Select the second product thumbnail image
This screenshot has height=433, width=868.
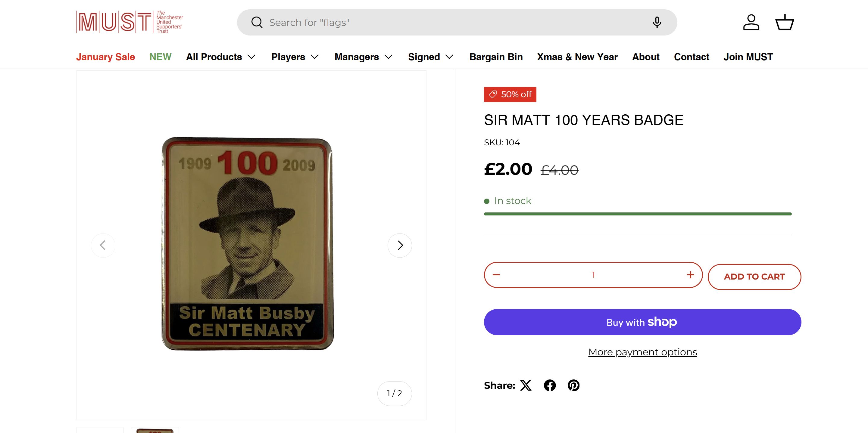tap(155, 430)
